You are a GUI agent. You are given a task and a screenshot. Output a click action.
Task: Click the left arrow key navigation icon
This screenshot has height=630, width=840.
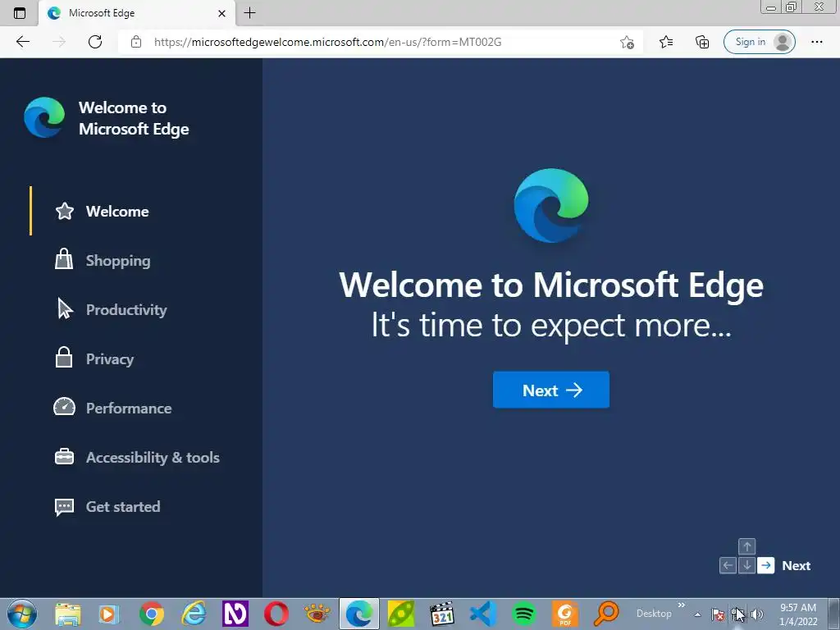[x=728, y=565]
